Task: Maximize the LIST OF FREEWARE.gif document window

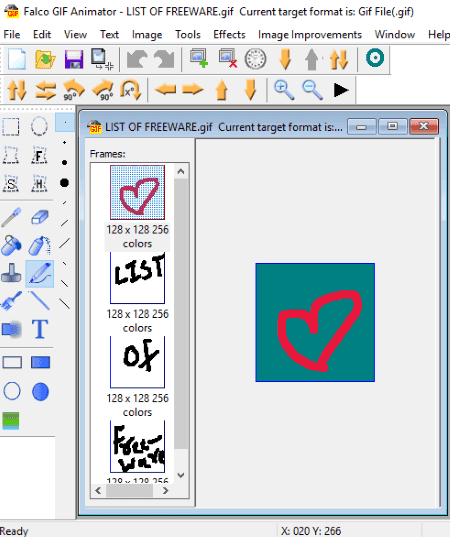Action: click(392, 127)
